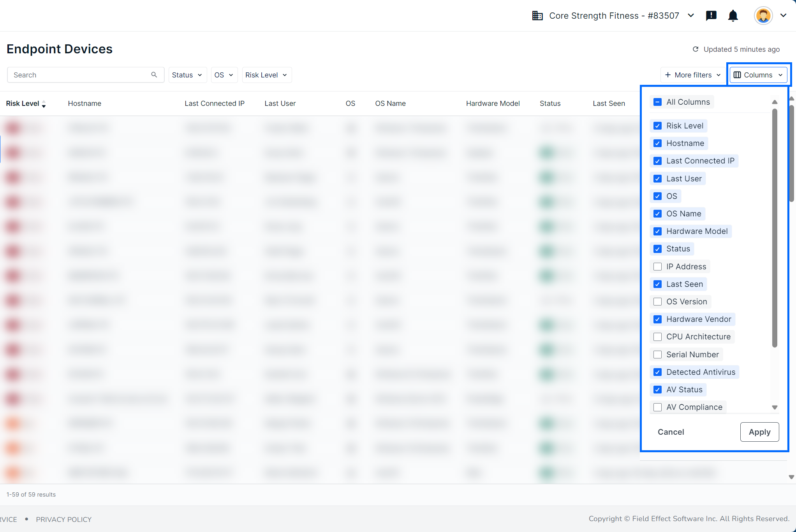This screenshot has width=796, height=532.
Task: Apply the column selection
Action: coord(759,432)
